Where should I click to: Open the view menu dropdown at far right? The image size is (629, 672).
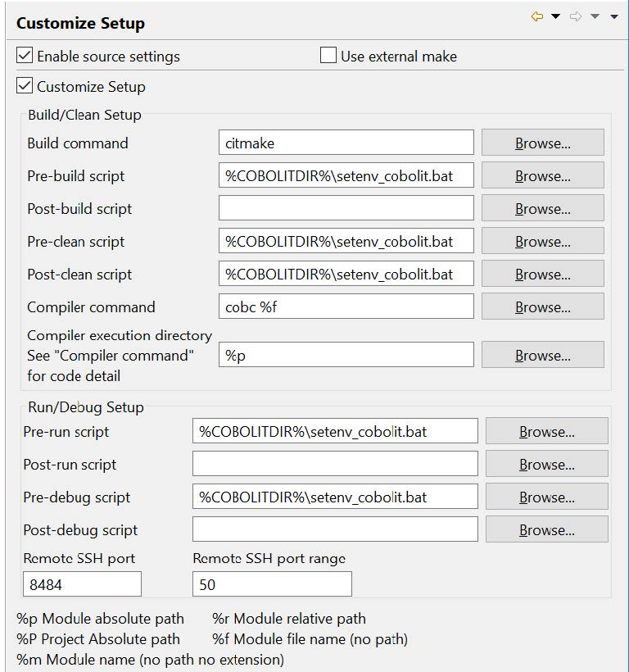[614, 16]
